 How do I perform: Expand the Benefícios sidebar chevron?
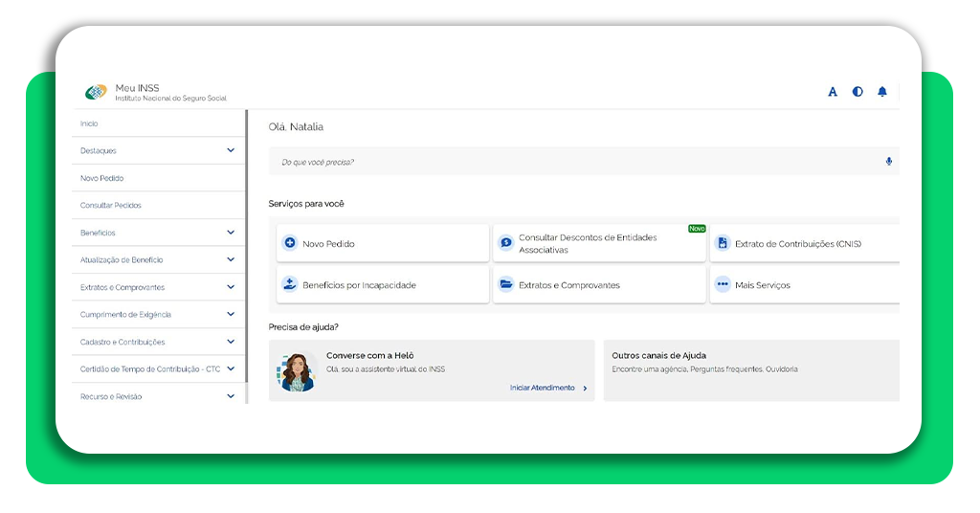pos(231,233)
